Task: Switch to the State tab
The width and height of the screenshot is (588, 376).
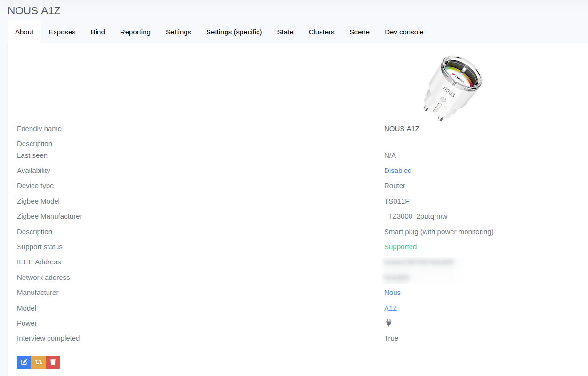Action: tap(285, 32)
